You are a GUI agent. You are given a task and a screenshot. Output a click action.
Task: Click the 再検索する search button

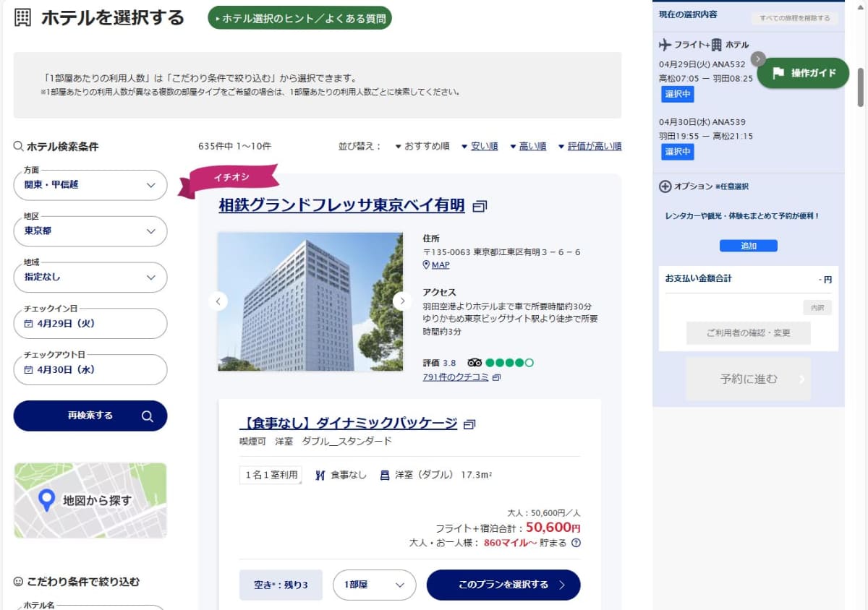90,416
